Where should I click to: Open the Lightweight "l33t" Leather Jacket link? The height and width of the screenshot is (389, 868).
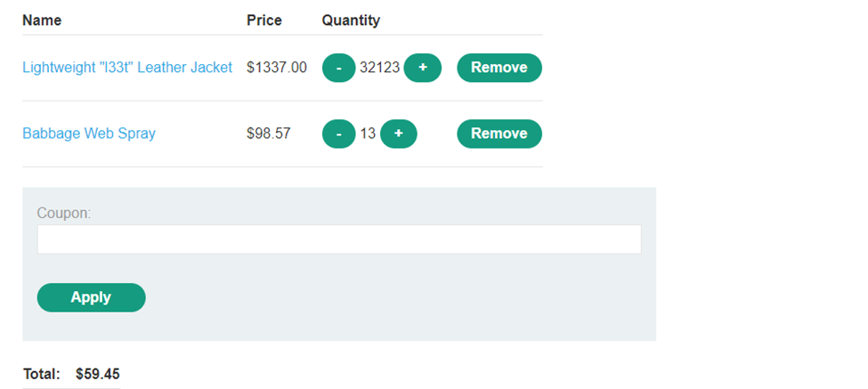(x=127, y=68)
